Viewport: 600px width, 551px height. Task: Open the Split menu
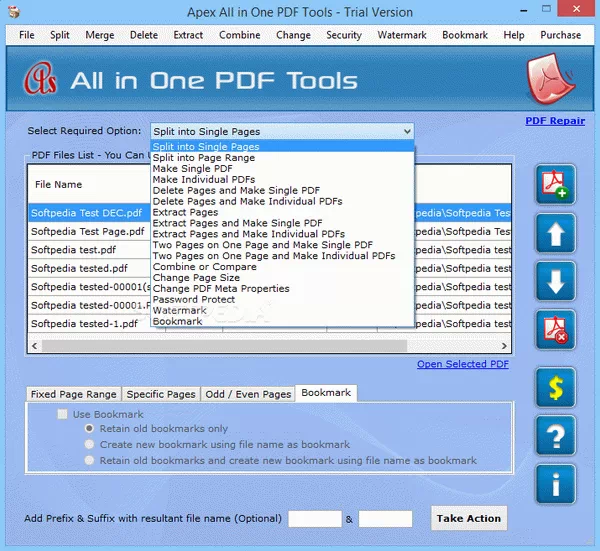coord(60,35)
